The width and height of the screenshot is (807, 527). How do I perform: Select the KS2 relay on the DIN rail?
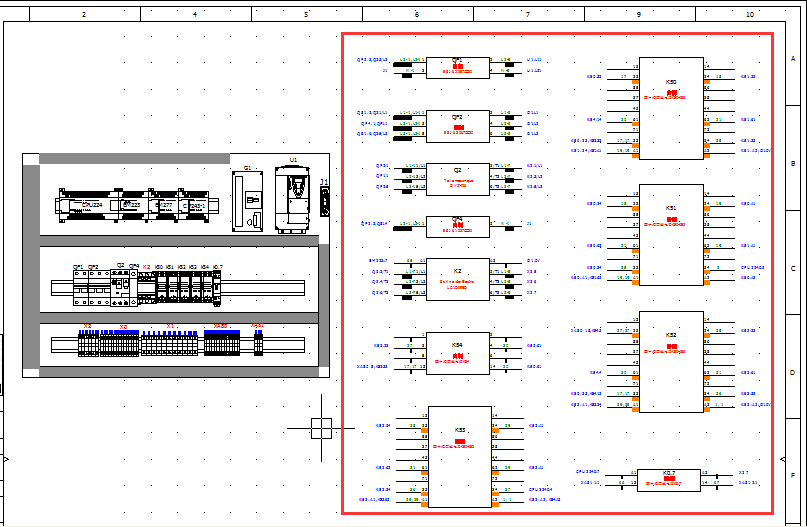[x=185, y=287]
